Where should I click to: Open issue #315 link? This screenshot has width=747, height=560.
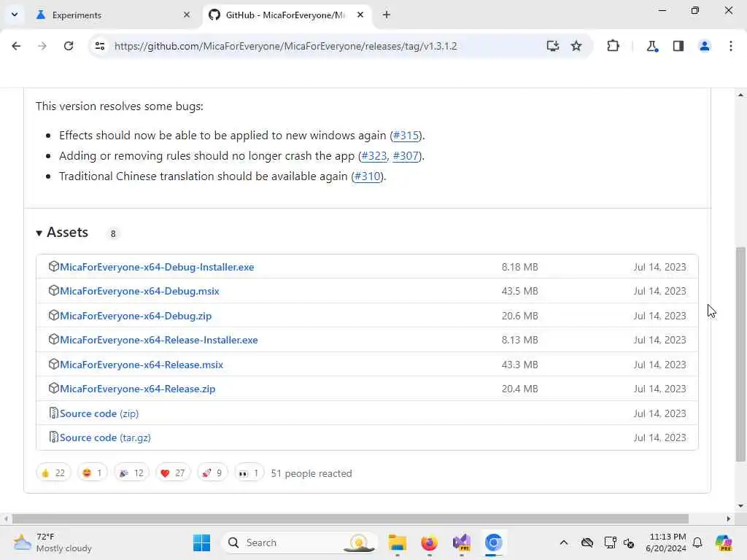pyautogui.click(x=406, y=136)
